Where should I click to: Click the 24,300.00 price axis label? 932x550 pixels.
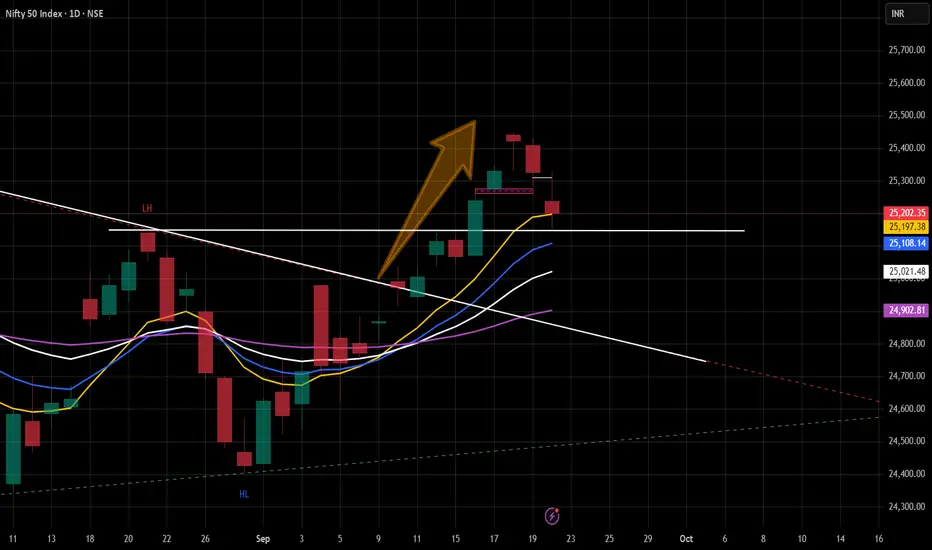coord(906,507)
